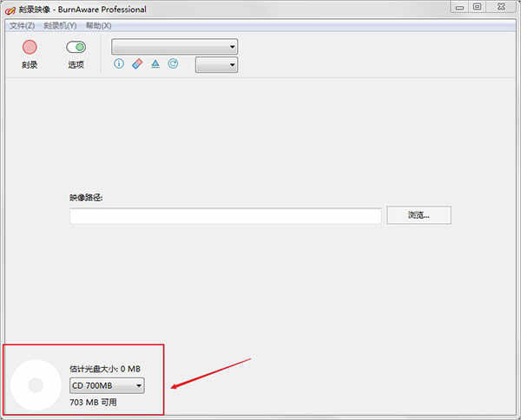521x420 pixels.
Task: Open the 刻录机(Y) menu
Action: 60,25
